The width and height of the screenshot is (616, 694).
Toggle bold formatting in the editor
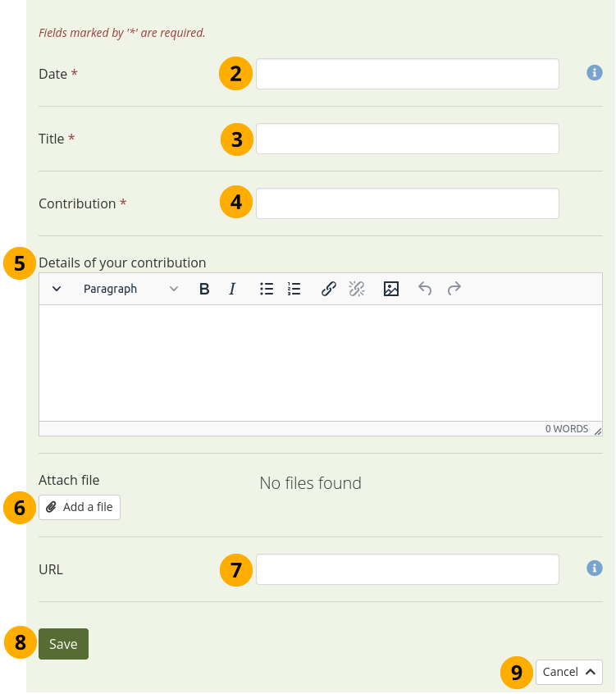click(x=205, y=289)
